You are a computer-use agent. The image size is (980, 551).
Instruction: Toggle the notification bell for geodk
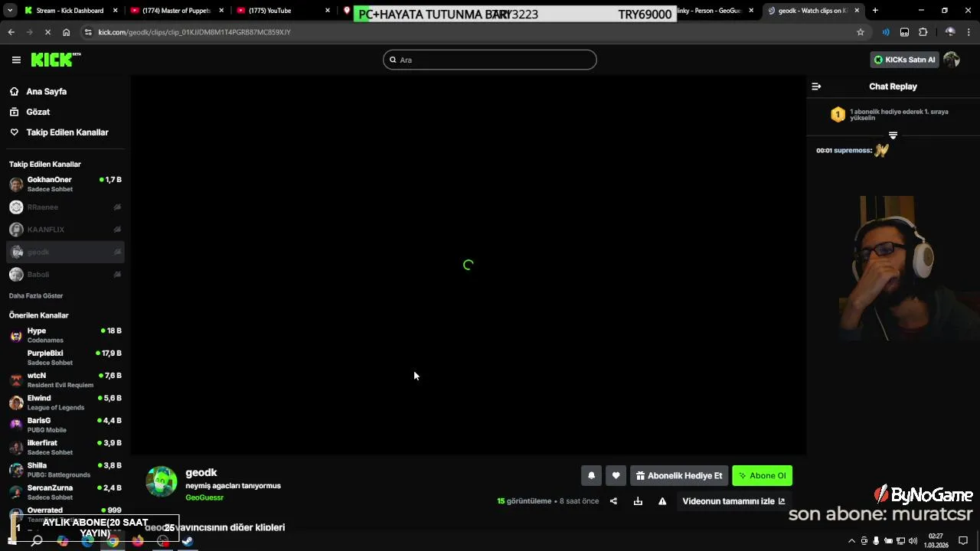[591, 475]
